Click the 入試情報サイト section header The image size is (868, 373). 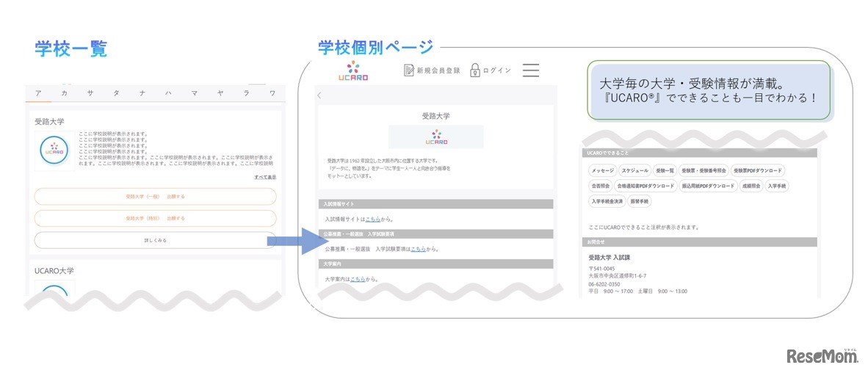click(435, 203)
